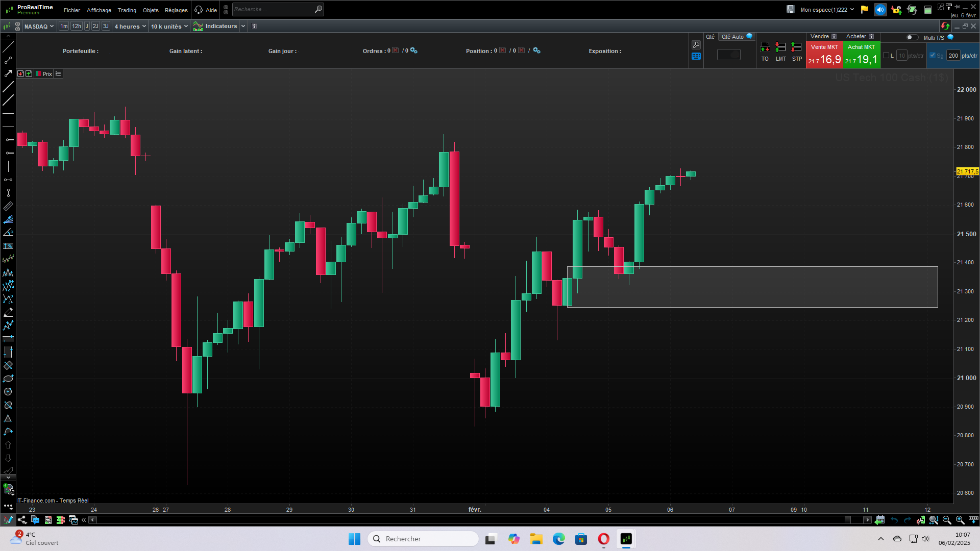The image size is (980, 551).
Task: Select the ruler measurement tool
Action: pyautogui.click(x=8, y=206)
